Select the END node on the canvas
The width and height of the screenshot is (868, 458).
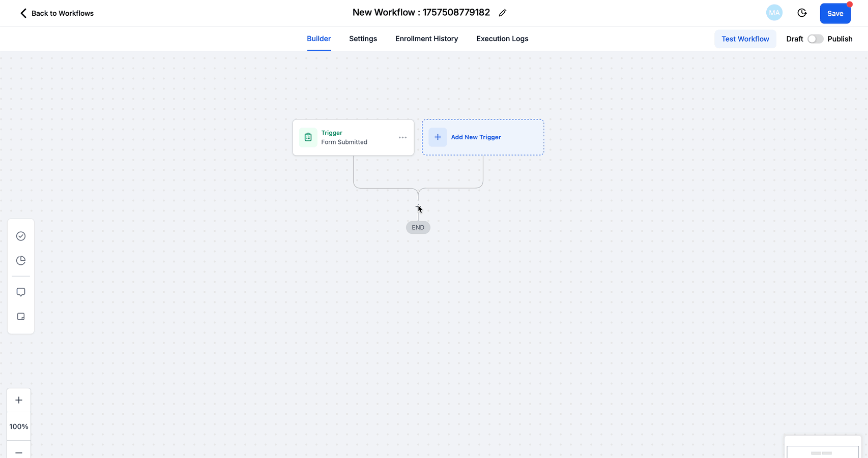[x=418, y=227]
